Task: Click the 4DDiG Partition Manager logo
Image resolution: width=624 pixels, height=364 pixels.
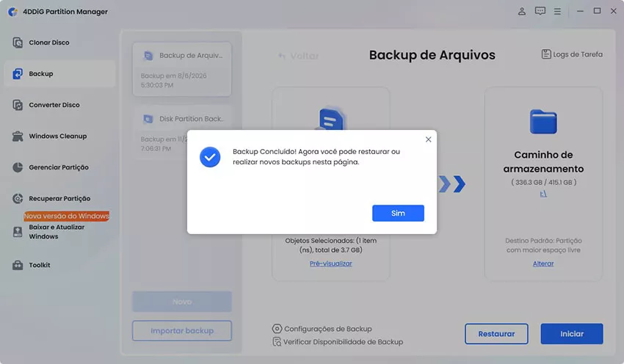Action: click(x=12, y=12)
